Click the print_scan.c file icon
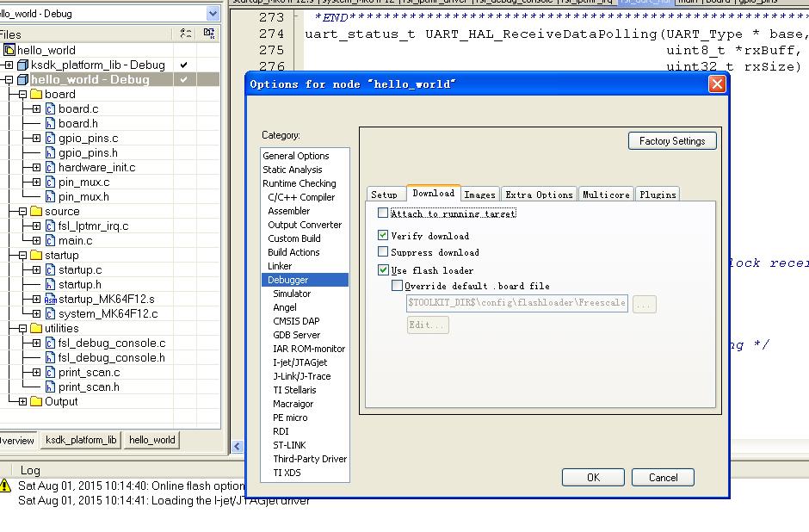 point(50,372)
